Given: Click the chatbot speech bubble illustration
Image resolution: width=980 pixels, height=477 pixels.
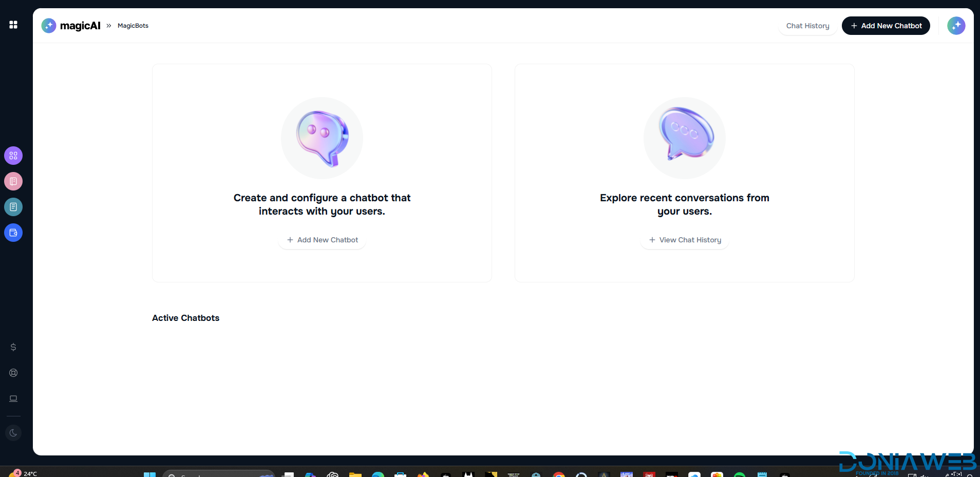Looking at the screenshot, I should (322, 138).
